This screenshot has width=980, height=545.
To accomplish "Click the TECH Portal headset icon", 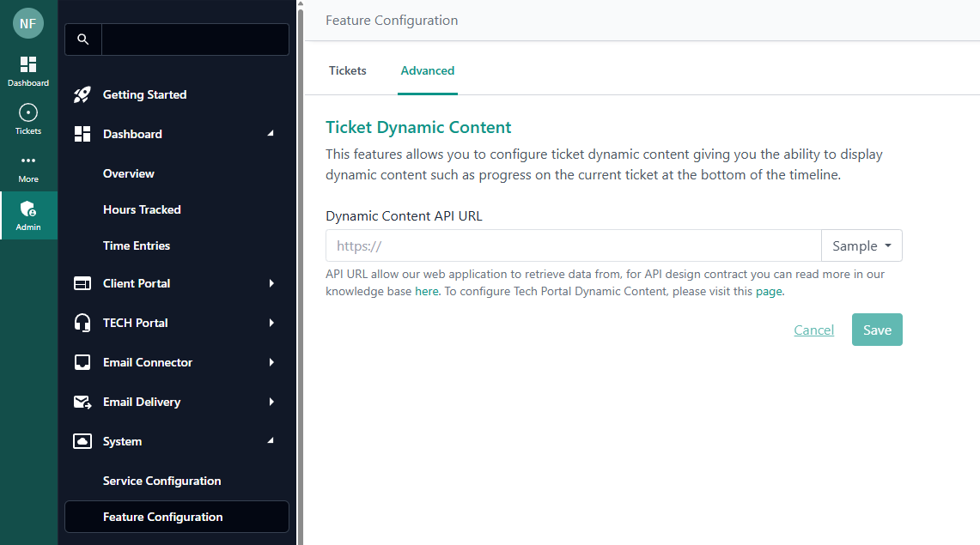I will tap(82, 323).
